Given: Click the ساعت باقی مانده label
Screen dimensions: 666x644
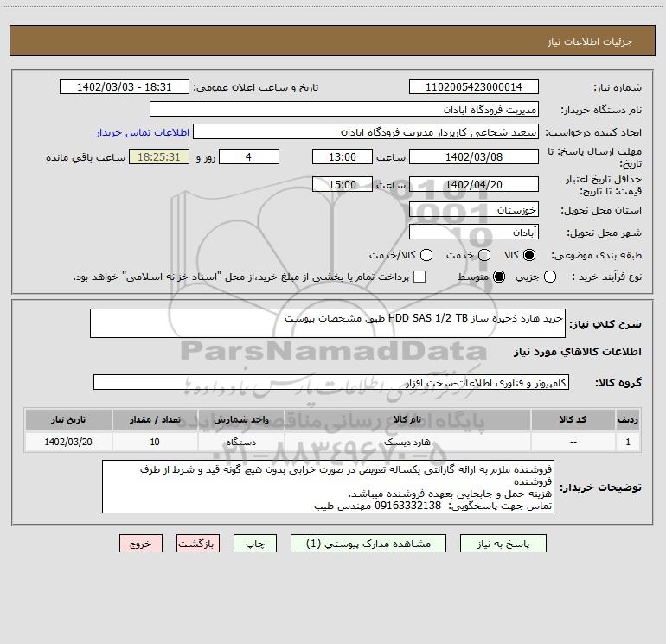Looking at the screenshot, I should tap(86, 157).
